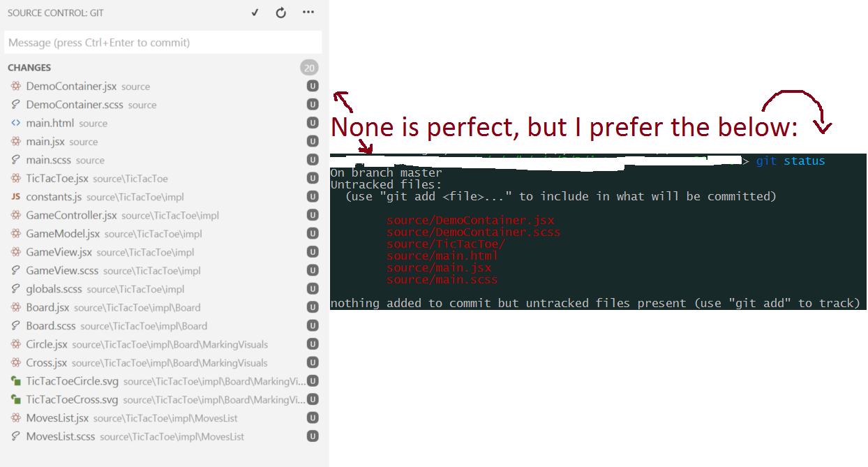Click the SOURCE CONTROL: GIT panel title
The width and height of the screenshot is (868, 467).
56,13
